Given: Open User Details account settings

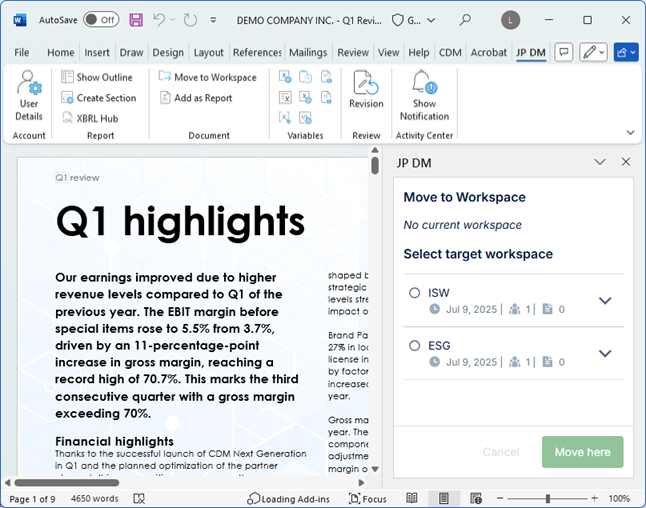Looking at the screenshot, I should (29, 96).
